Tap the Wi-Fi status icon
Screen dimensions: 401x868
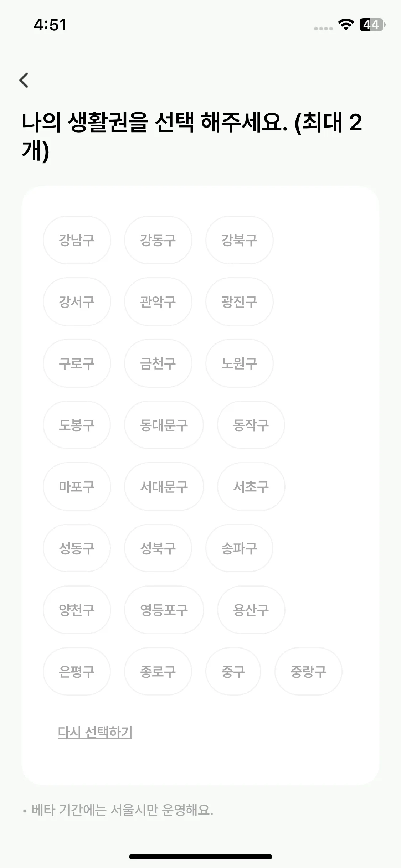(x=345, y=25)
